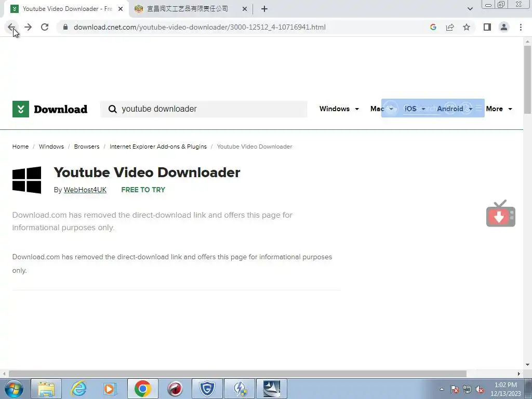Go to Home breadcrumb link
Viewport: 532px width, 399px height.
(x=20, y=147)
